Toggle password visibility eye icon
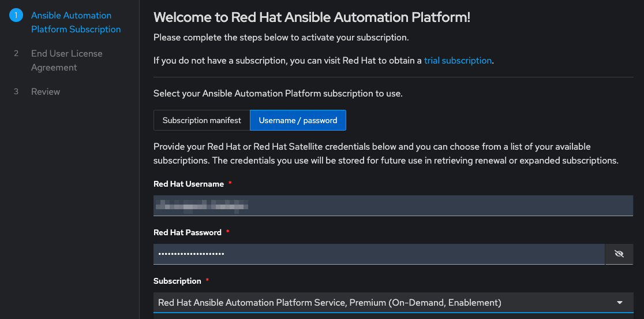644x319 pixels. pyautogui.click(x=619, y=254)
